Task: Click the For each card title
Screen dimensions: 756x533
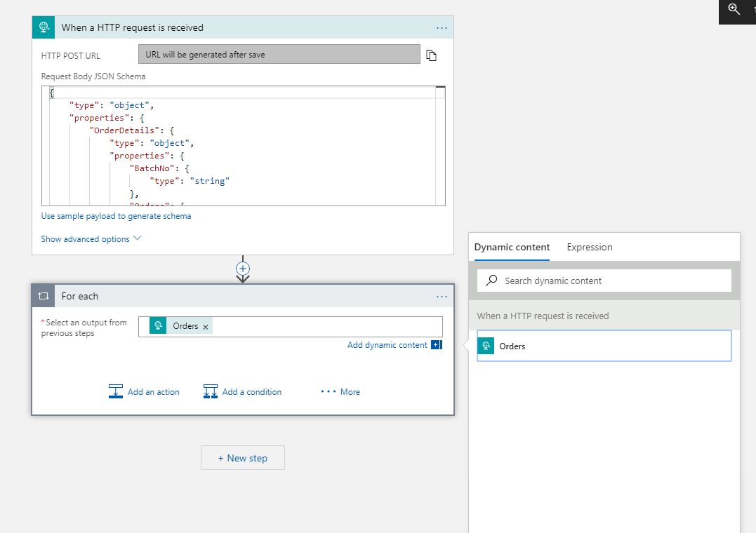Action: [x=79, y=297]
